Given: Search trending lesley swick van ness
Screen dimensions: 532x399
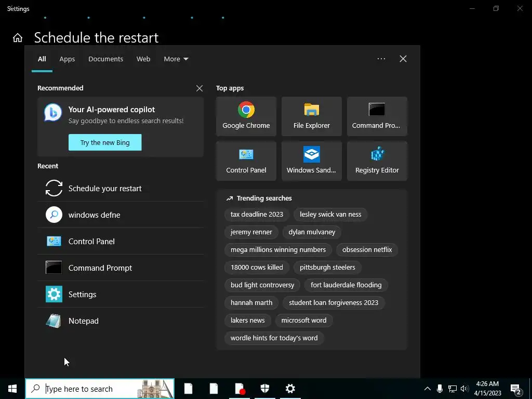Looking at the screenshot, I should click(x=330, y=215).
